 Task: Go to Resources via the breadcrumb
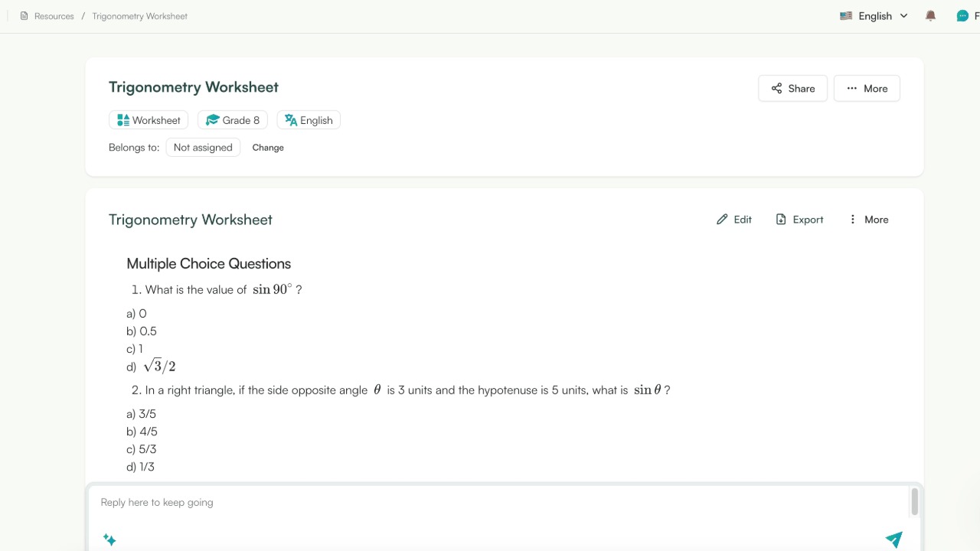[x=52, y=15]
